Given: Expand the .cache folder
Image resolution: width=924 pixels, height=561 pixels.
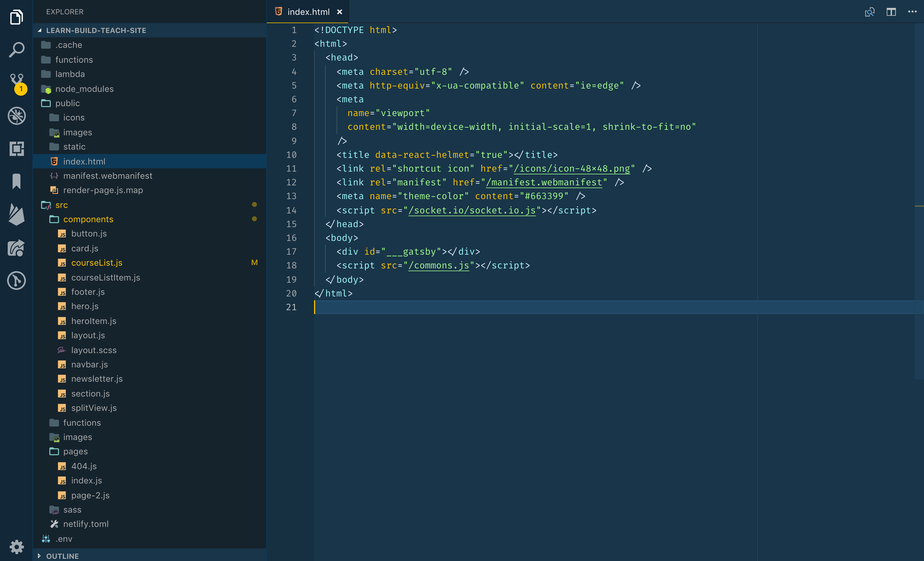Looking at the screenshot, I should (x=150, y=45).
